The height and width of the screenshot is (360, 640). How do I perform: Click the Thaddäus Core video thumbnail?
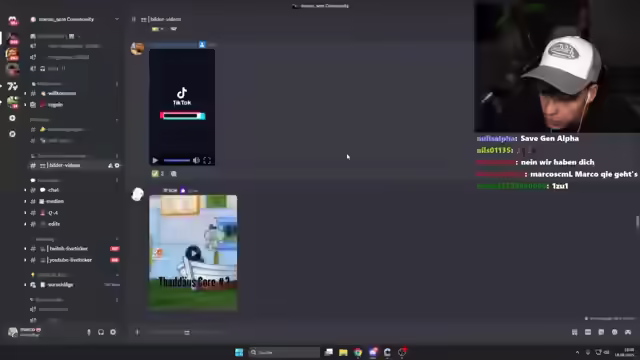click(193, 253)
